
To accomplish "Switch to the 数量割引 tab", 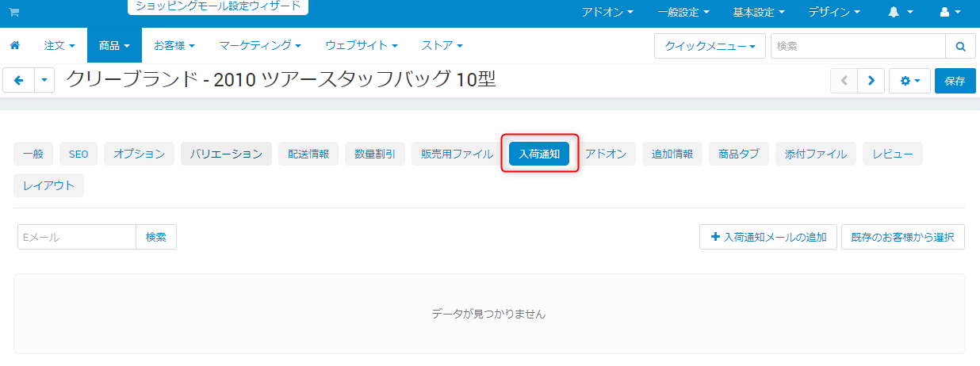I will [x=375, y=154].
